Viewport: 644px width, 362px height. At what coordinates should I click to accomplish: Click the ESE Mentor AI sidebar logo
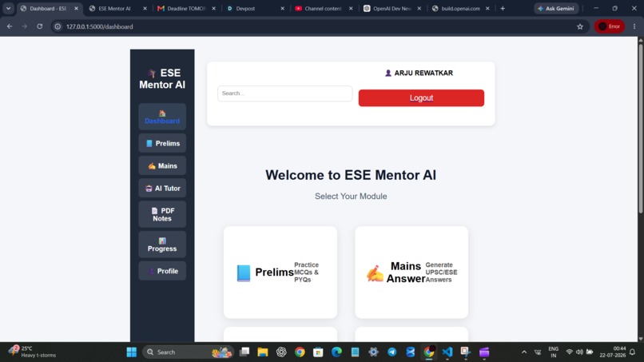pos(162,79)
